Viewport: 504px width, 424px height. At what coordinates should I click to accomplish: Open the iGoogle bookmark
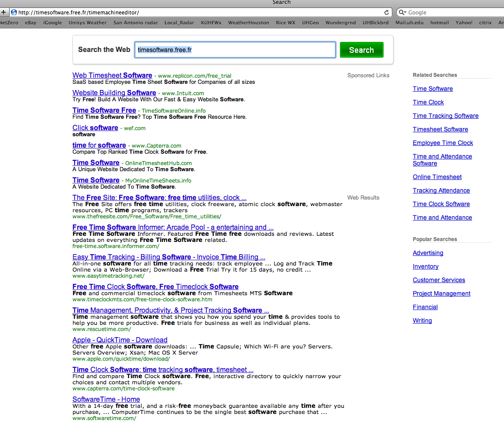pos(52,23)
